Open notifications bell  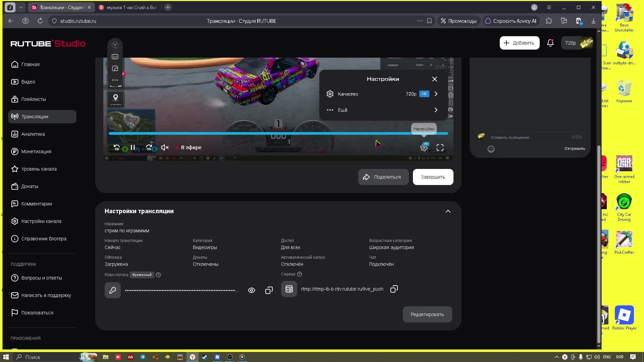[x=550, y=43]
